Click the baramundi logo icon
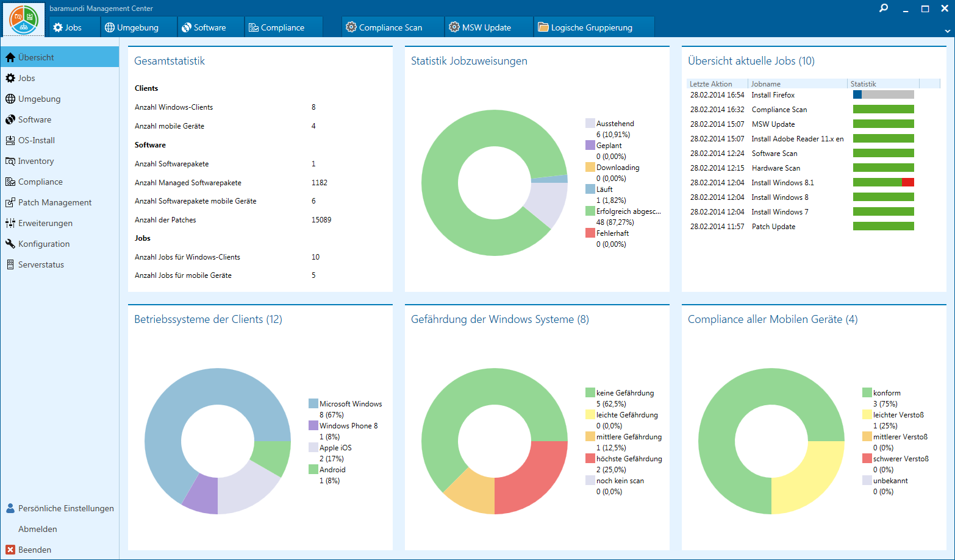Image resolution: width=955 pixels, height=560 pixels. 24,20
